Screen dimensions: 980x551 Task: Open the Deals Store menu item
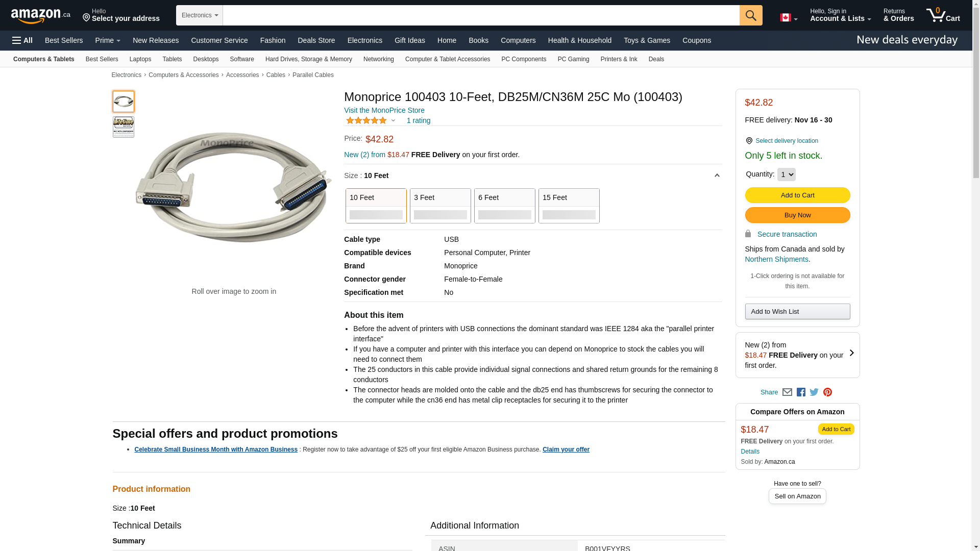coord(316,40)
